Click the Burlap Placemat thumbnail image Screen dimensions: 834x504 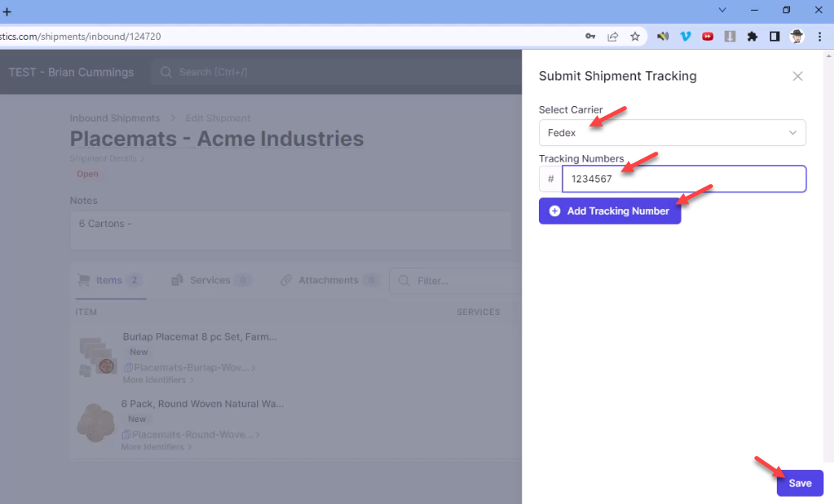coord(97,356)
